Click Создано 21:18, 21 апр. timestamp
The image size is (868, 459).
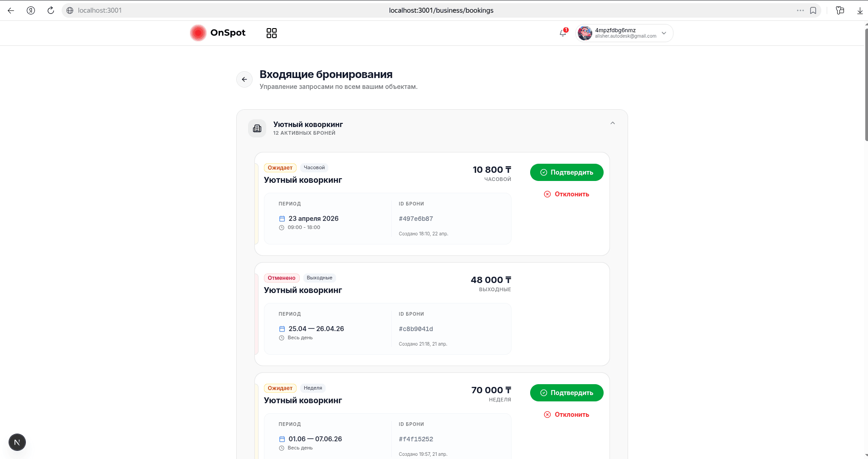(423, 344)
